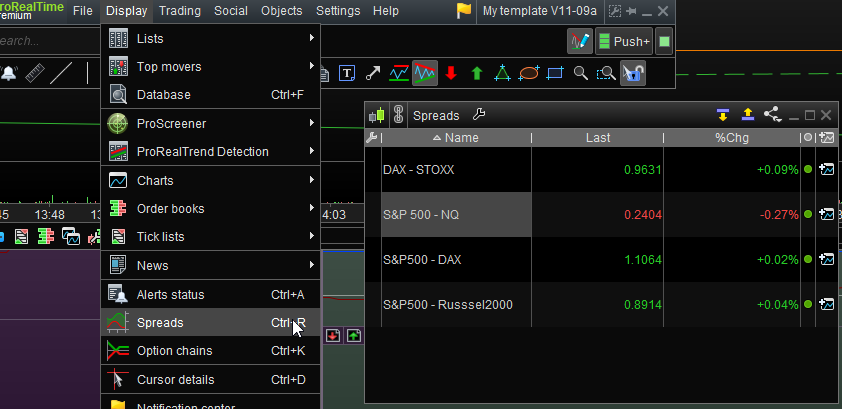Image resolution: width=842 pixels, height=409 pixels.
Task: Open chart for DAX - STOXX spread
Action: coord(826,170)
